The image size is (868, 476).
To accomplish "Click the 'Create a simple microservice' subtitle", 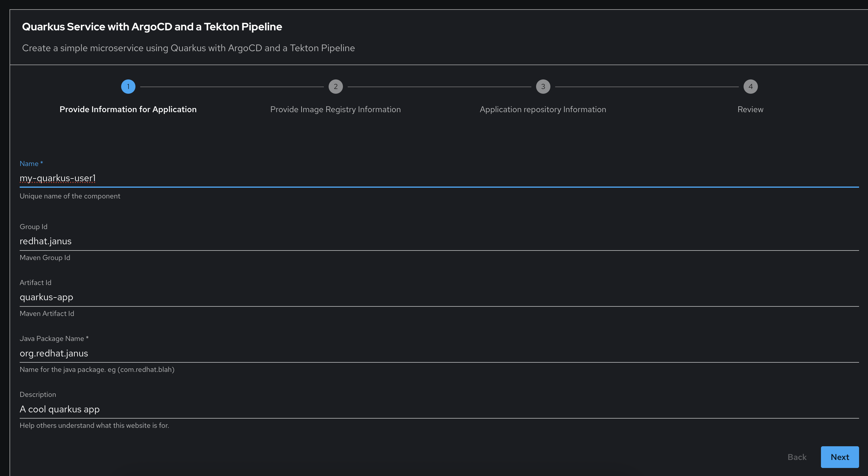I will tap(188, 48).
